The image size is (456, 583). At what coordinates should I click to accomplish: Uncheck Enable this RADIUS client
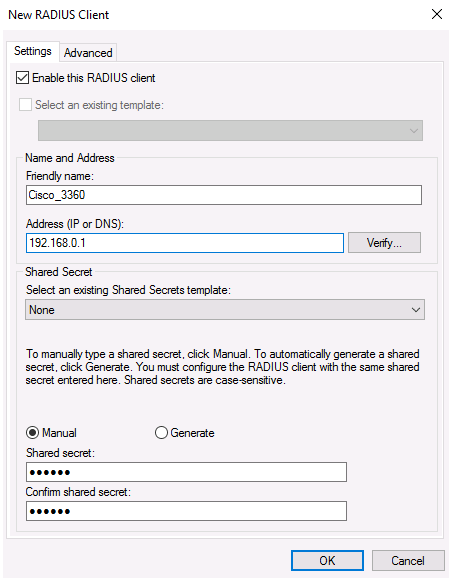tap(22, 78)
